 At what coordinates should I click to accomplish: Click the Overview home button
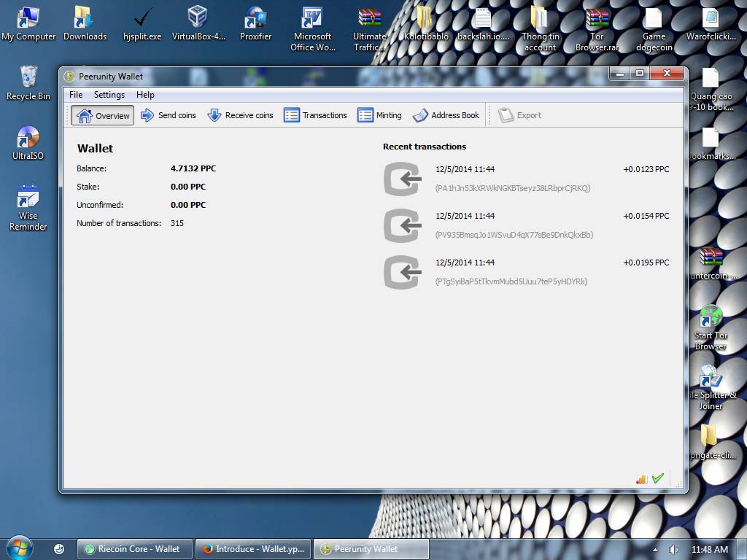[103, 115]
